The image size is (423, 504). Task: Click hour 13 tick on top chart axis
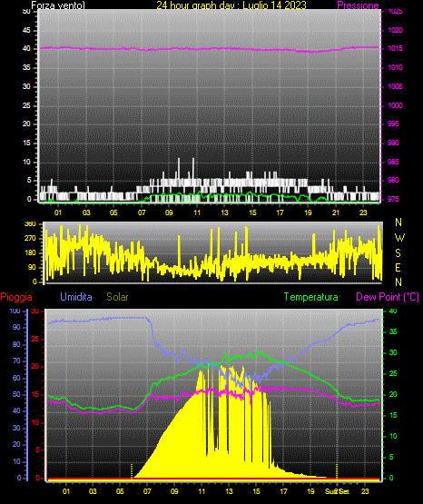224,212
